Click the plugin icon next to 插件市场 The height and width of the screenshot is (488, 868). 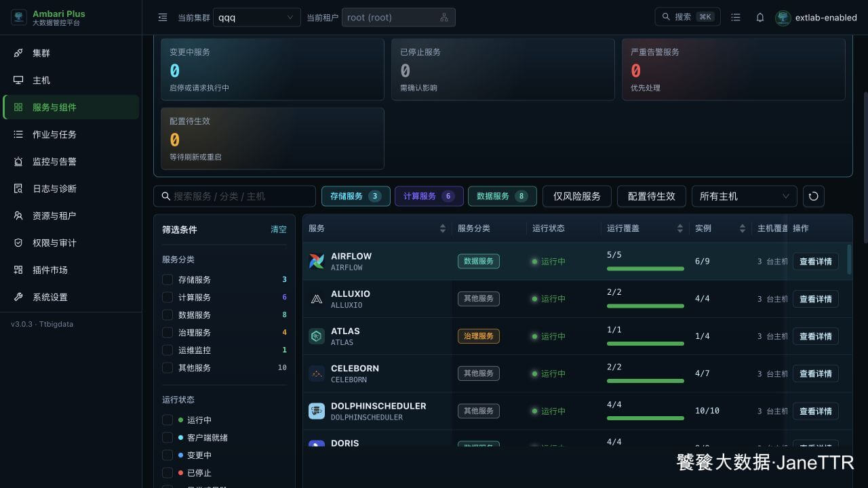pos(18,270)
